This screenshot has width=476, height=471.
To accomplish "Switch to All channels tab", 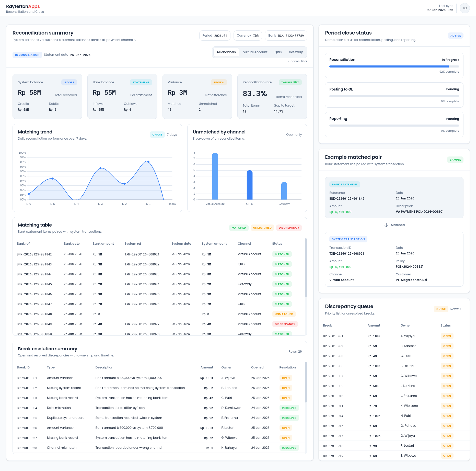I will click(226, 52).
